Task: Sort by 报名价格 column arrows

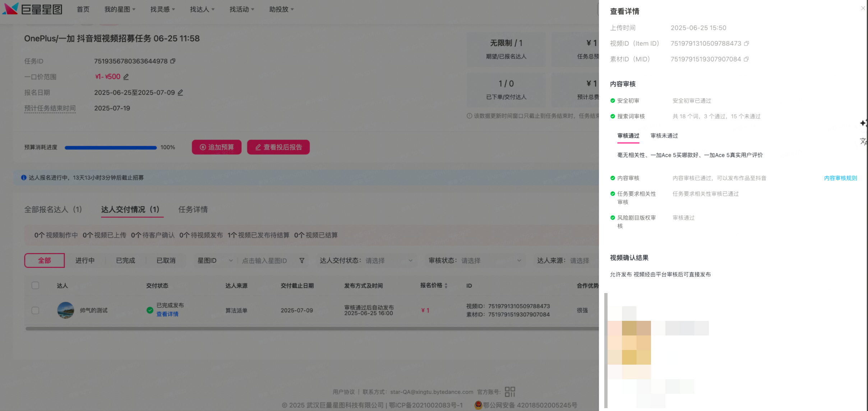Action: (446, 286)
